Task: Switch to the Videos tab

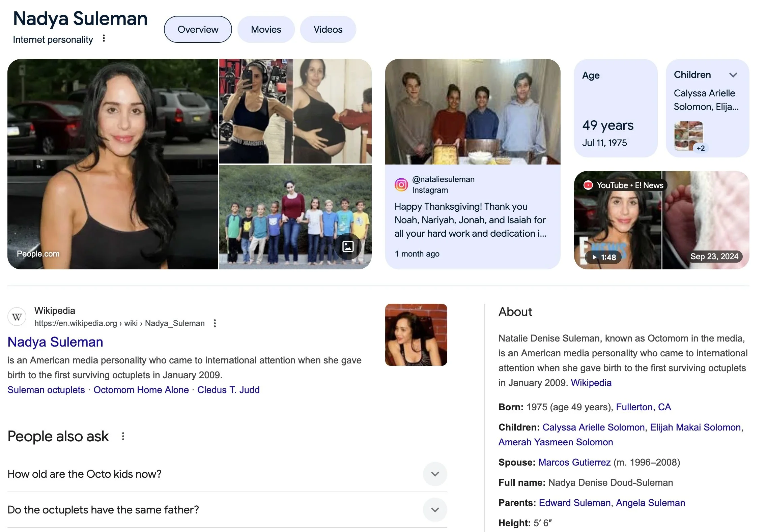Action: [328, 29]
